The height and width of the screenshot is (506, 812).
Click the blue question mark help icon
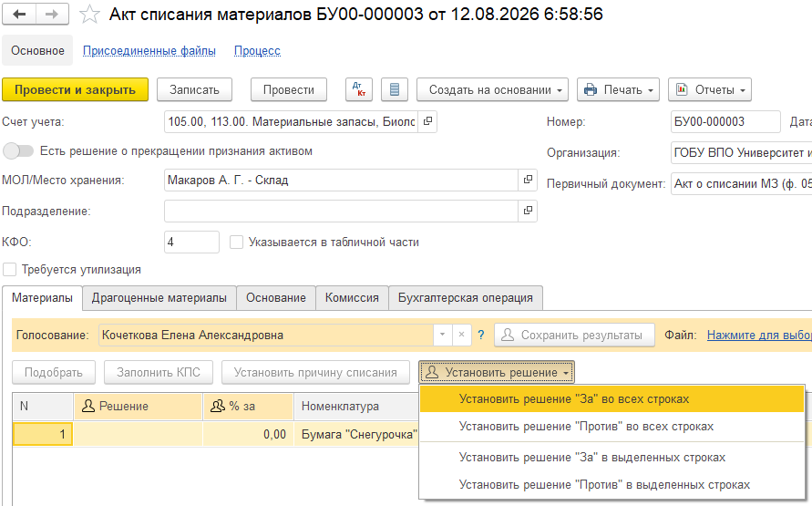pyautogui.click(x=481, y=336)
